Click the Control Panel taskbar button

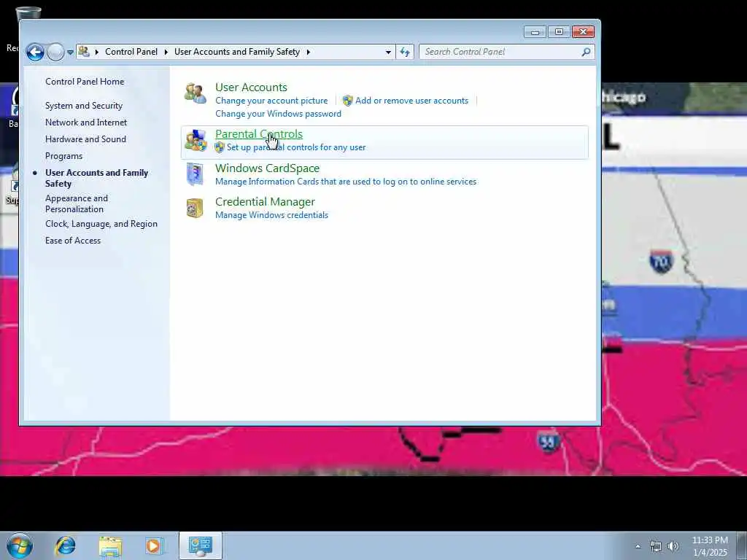[201, 545]
